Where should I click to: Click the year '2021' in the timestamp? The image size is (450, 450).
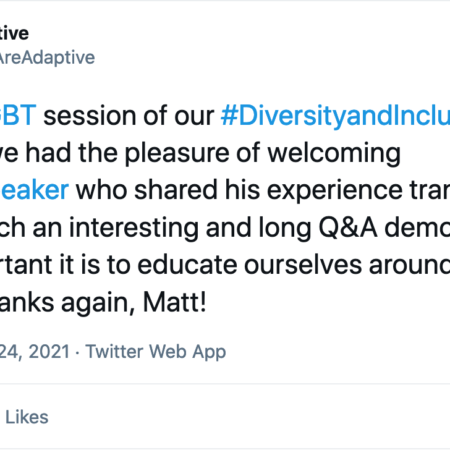point(49,352)
